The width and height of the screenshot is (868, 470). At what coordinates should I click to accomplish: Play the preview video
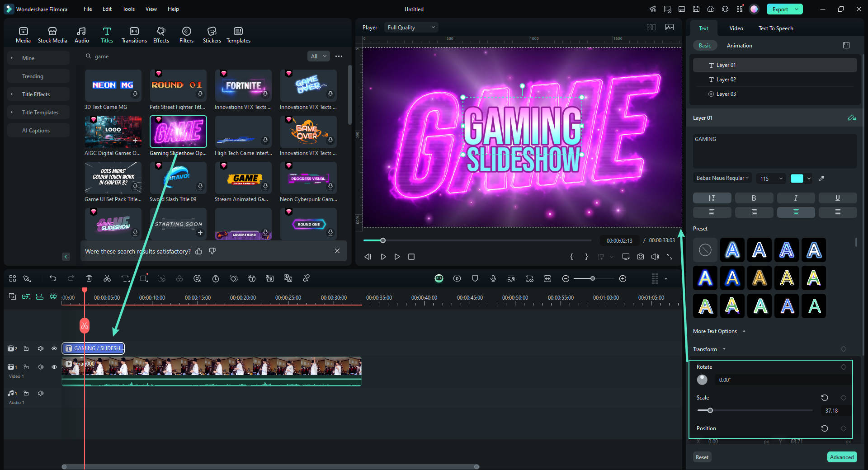[397, 257]
